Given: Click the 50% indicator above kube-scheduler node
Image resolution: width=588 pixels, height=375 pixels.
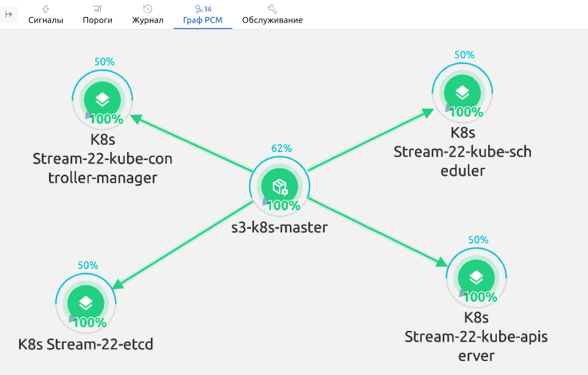Looking at the screenshot, I should coord(464,55).
